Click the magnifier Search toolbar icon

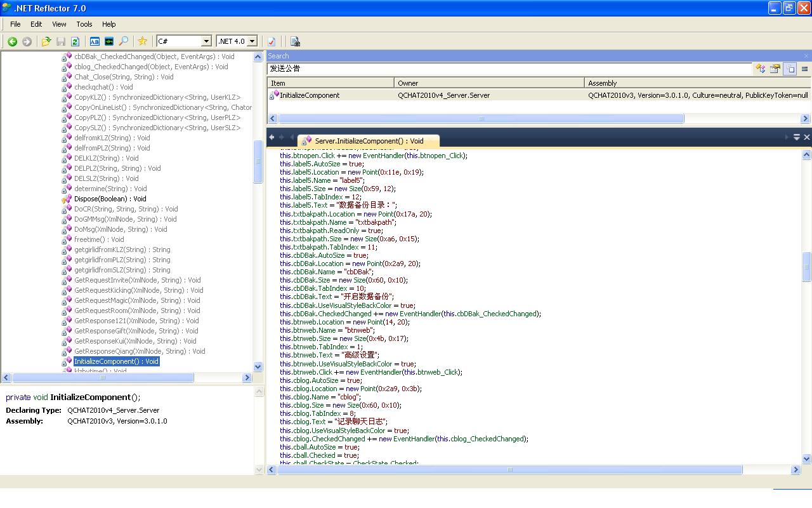click(x=124, y=41)
